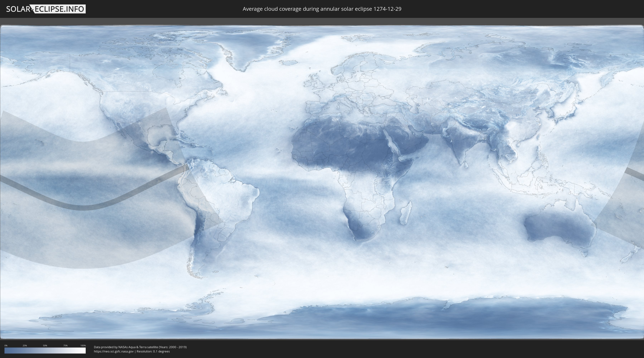Click the NASA Aqua & Terra data credit text
Image resolution: width=644 pixels, height=358 pixels.
[x=140, y=347]
